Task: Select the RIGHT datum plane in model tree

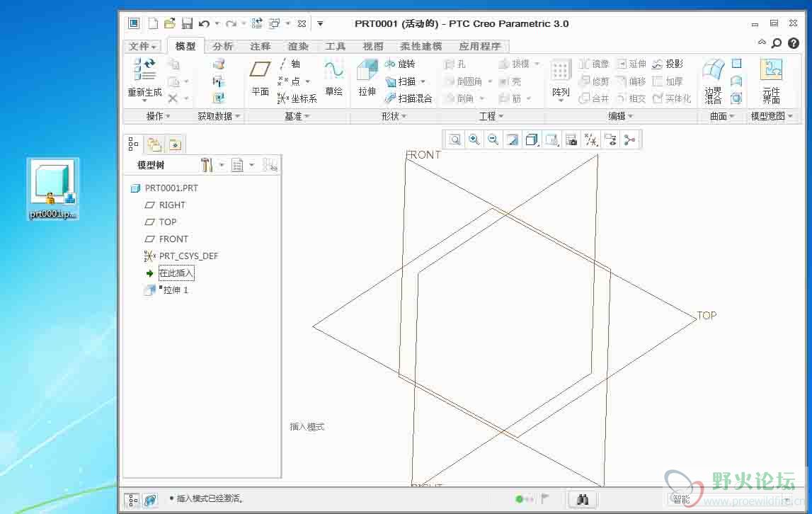Action: [x=172, y=205]
